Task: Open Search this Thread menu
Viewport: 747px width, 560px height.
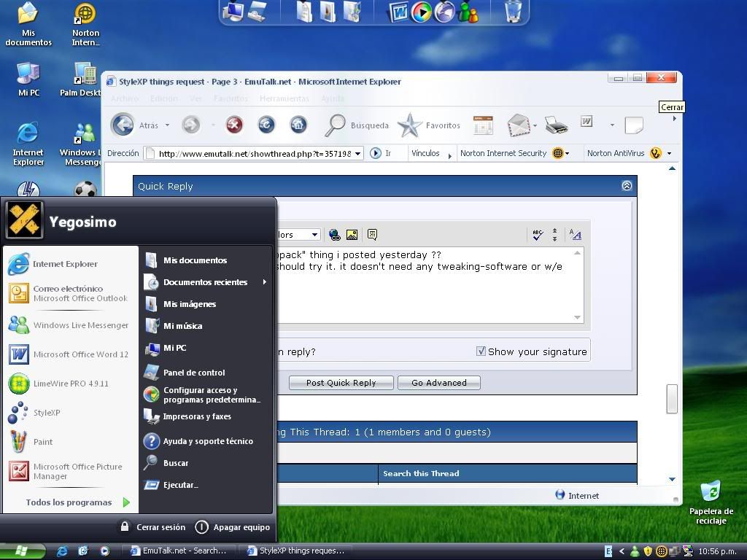Action: click(x=421, y=473)
